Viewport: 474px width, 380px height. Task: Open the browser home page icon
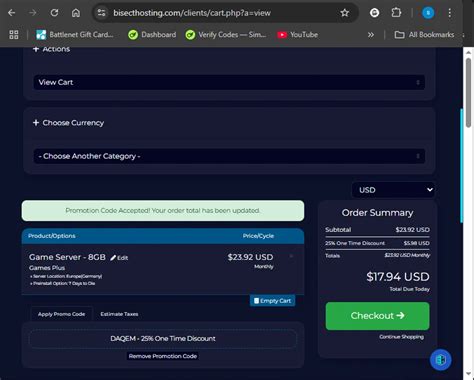76,13
